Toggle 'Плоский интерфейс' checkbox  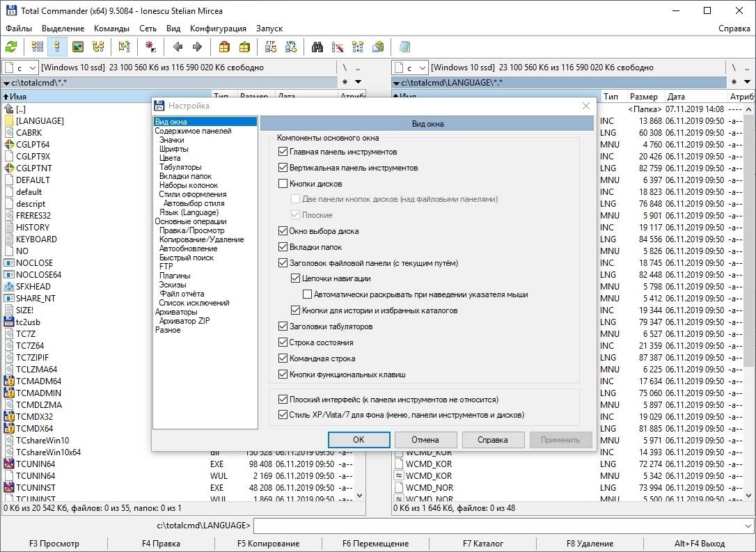[283, 399]
